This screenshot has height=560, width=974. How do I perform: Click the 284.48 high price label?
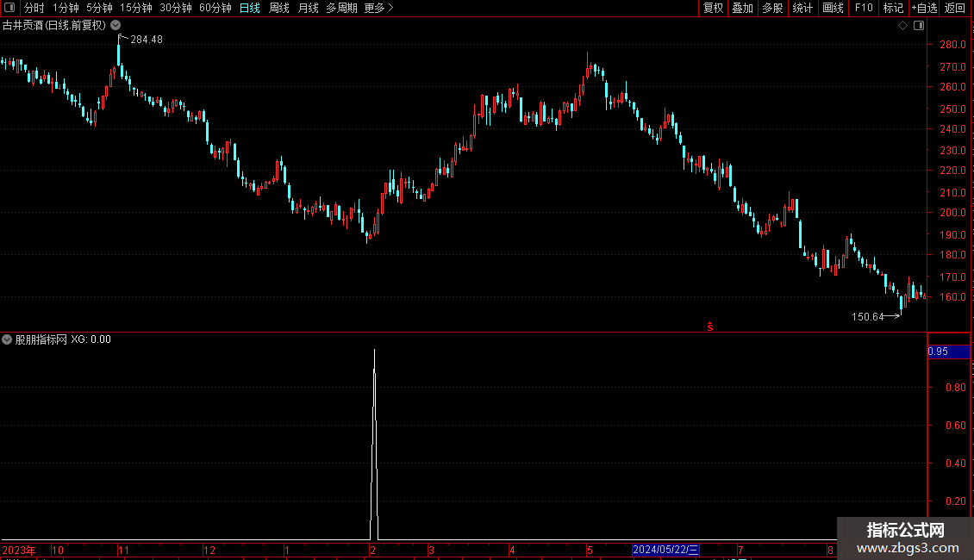(147, 39)
